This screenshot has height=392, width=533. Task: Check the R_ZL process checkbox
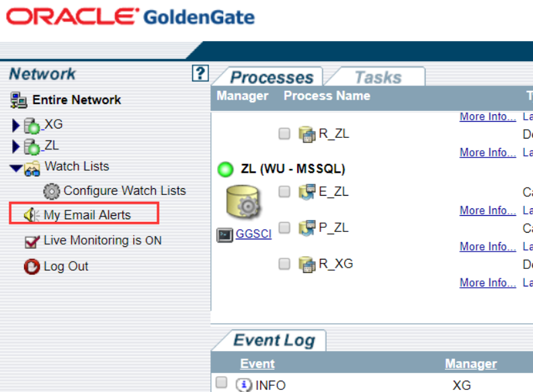tap(284, 134)
